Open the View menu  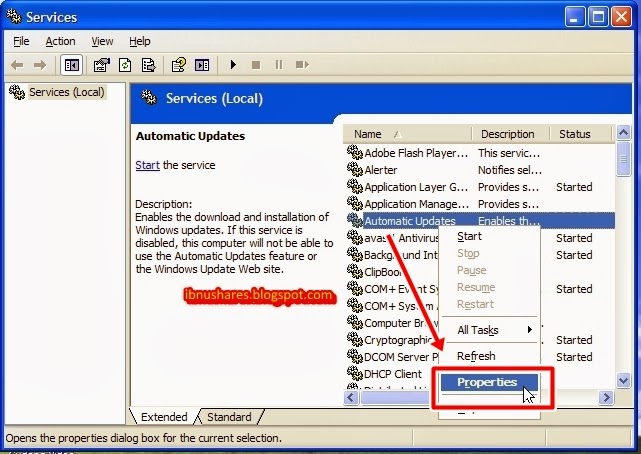102,41
